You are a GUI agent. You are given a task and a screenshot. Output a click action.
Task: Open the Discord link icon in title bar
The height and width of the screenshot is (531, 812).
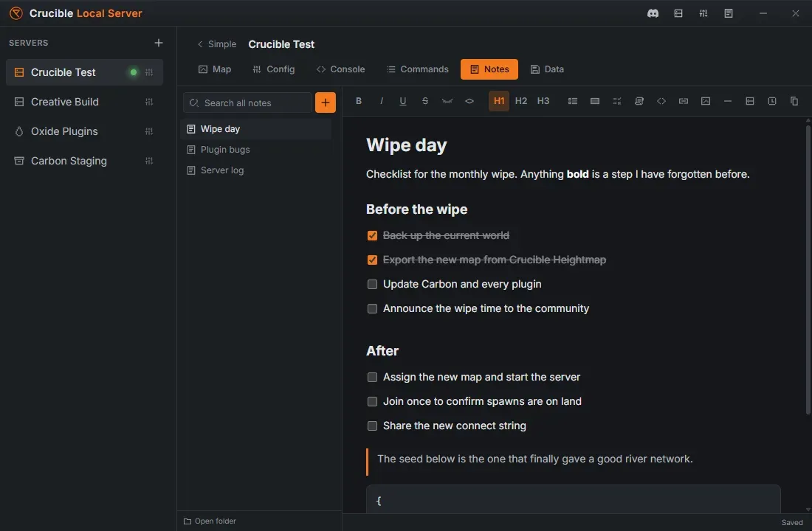click(653, 13)
